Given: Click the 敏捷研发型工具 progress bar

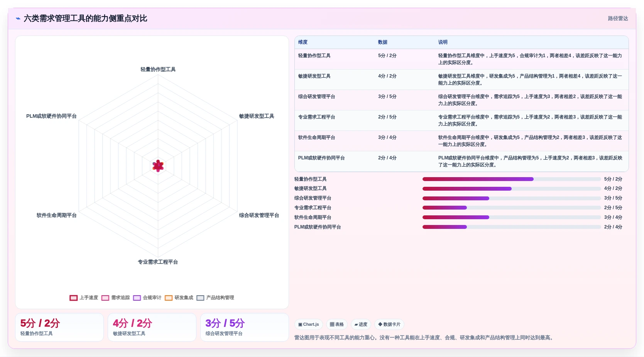Looking at the screenshot, I should point(512,189).
